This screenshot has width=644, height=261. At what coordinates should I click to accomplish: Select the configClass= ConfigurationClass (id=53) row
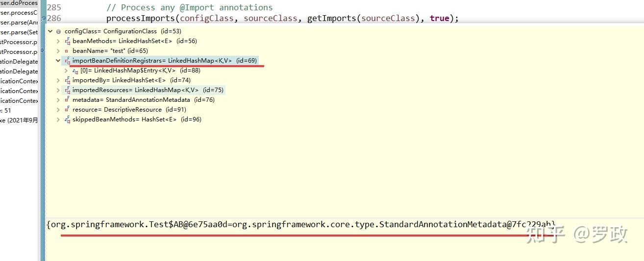coord(123,31)
